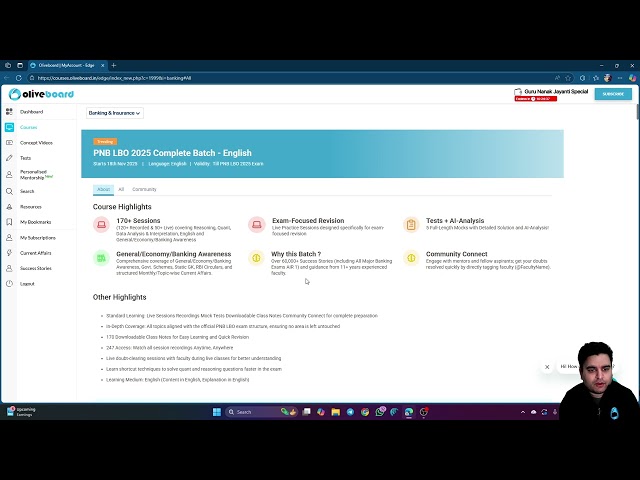The image size is (640, 480).
Task: Click the Concept Videos sidebar icon
Action: (x=10, y=143)
